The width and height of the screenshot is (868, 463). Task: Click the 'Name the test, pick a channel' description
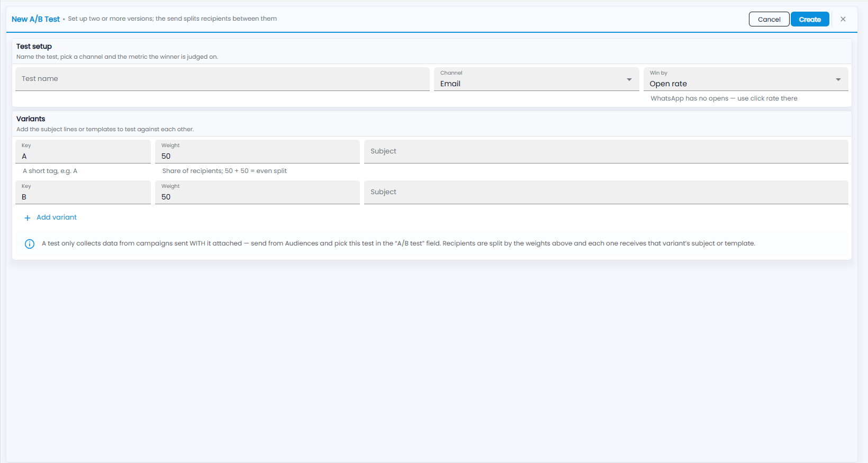point(117,57)
